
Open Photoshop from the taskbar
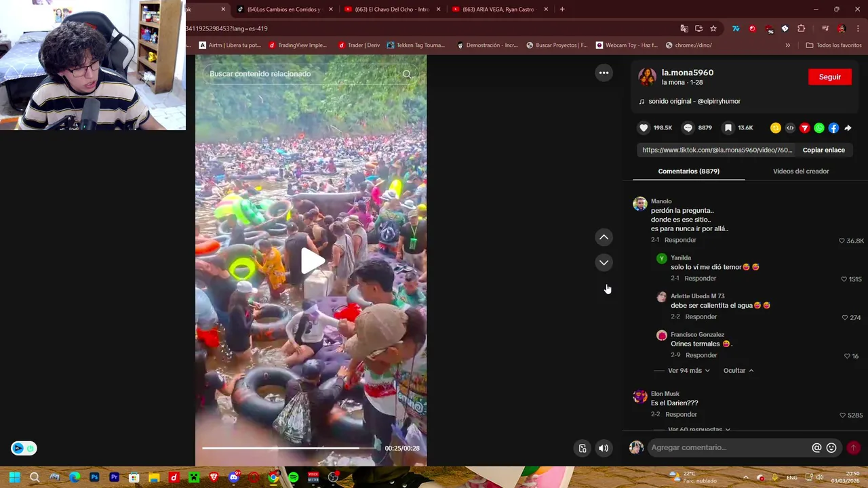tap(94, 477)
